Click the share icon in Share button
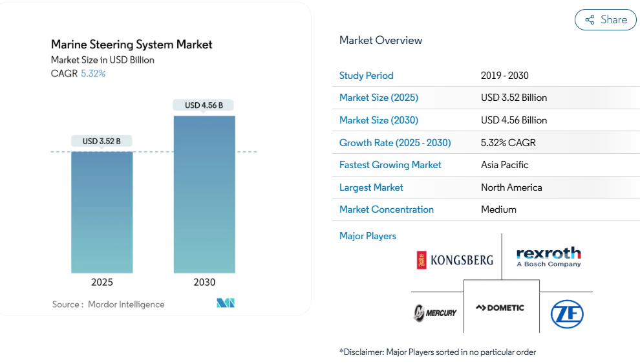The width and height of the screenshot is (640, 364). tap(590, 20)
